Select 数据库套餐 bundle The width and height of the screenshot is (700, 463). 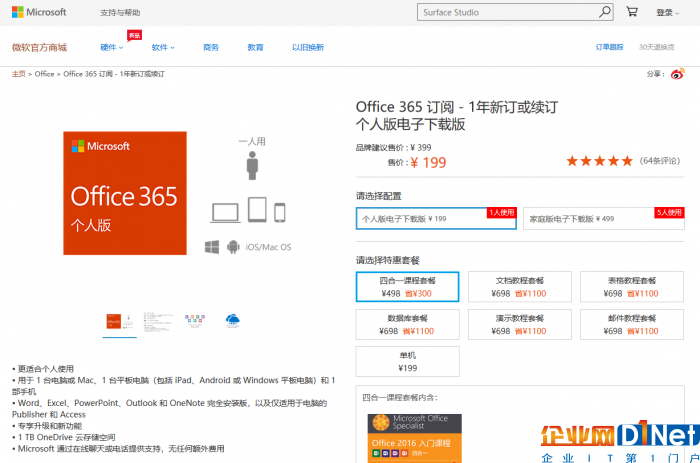407,324
